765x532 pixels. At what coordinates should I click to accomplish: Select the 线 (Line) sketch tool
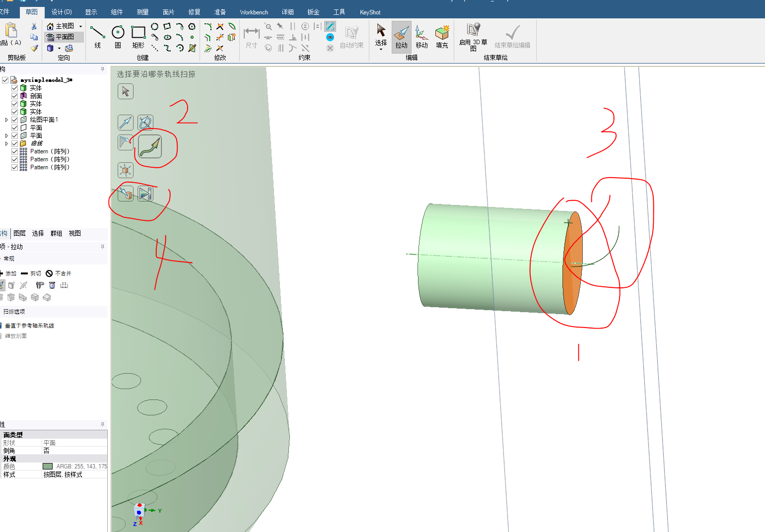click(x=97, y=34)
